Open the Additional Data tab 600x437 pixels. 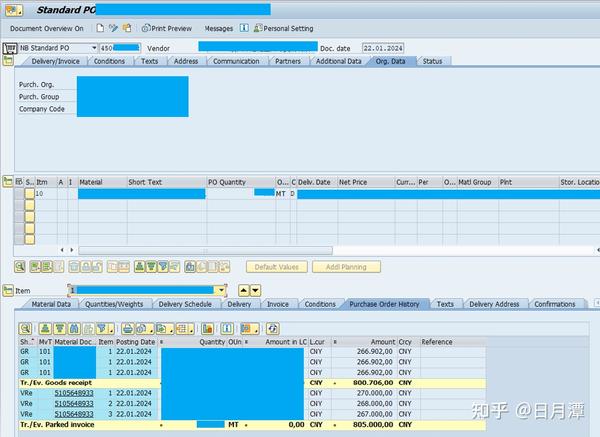[x=338, y=61]
